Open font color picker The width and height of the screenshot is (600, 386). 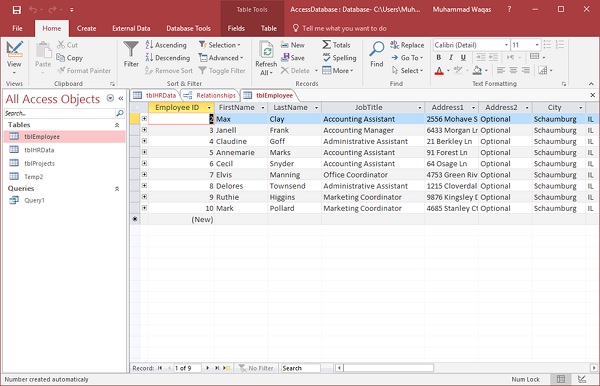(448, 70)
